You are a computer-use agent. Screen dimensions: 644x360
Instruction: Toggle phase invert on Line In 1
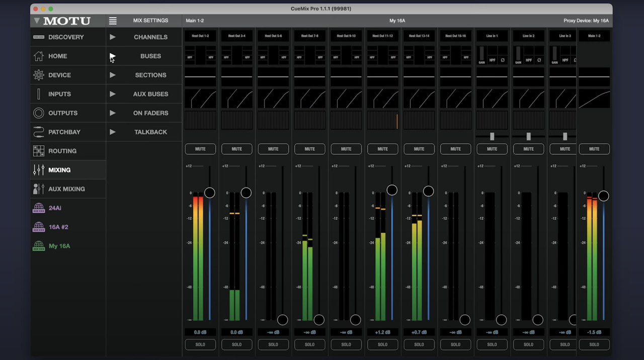click(x=502, y=60)
